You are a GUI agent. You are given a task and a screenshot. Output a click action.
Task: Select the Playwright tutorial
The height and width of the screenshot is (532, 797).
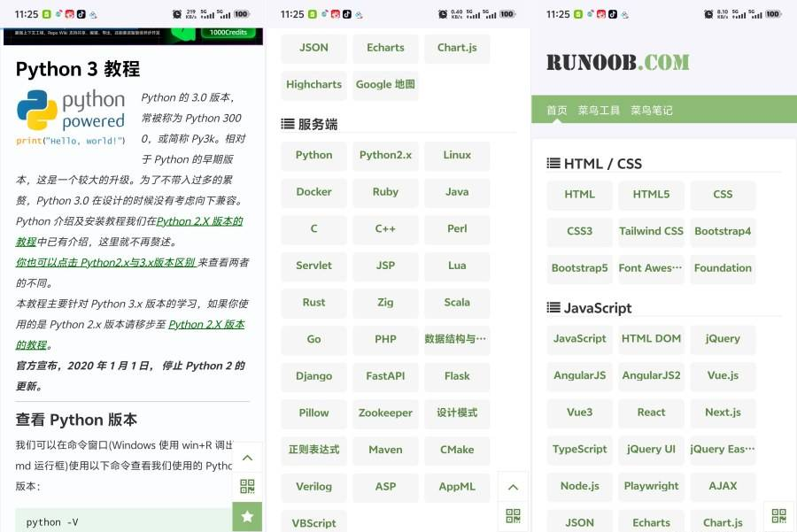[x=651, y=486]
